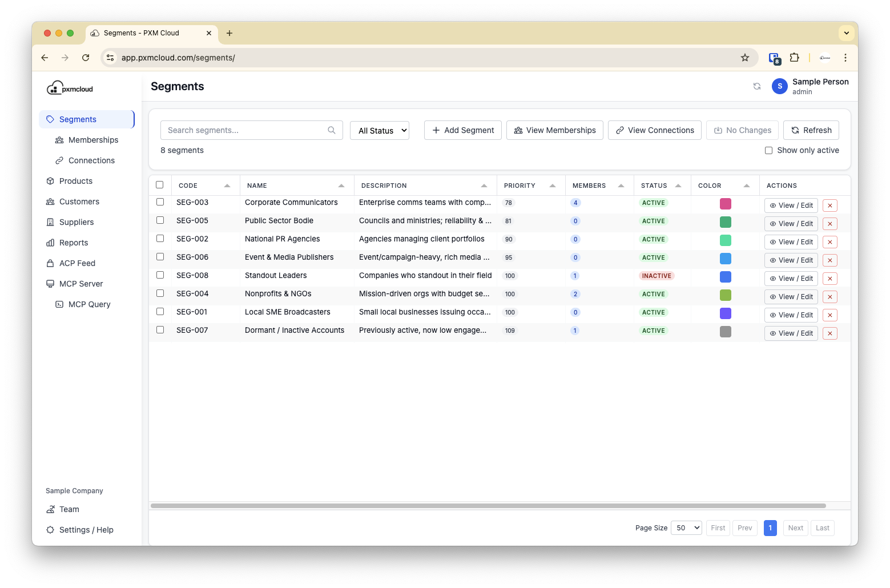Screen dimensions: 890x588
Task: Click the gray color swatch for SEG-007
Action: 726,332
